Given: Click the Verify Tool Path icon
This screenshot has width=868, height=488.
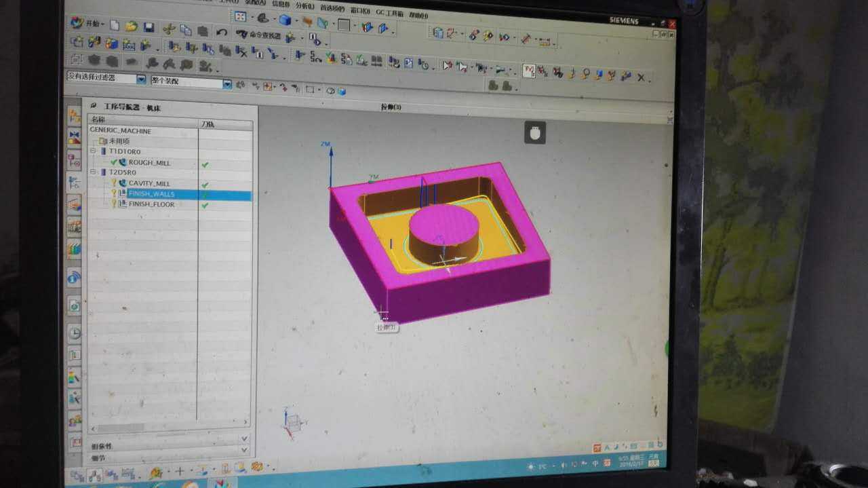Looking at the screenshot, I should (x=330, y=58).
